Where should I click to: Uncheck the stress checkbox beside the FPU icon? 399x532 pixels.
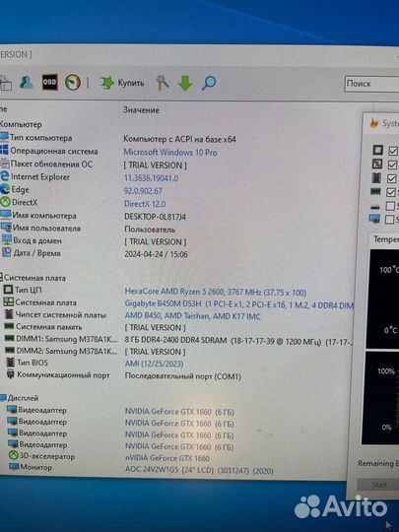click(392, 165)
